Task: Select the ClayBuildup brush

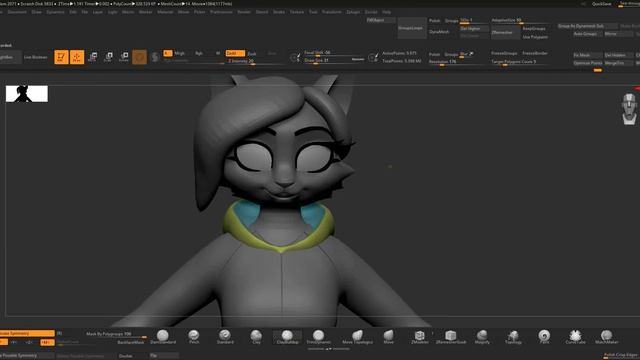Action: coord(287,337)
